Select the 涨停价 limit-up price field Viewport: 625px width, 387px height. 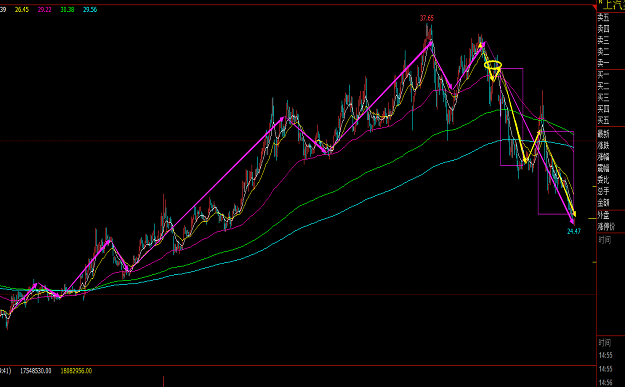606,227
